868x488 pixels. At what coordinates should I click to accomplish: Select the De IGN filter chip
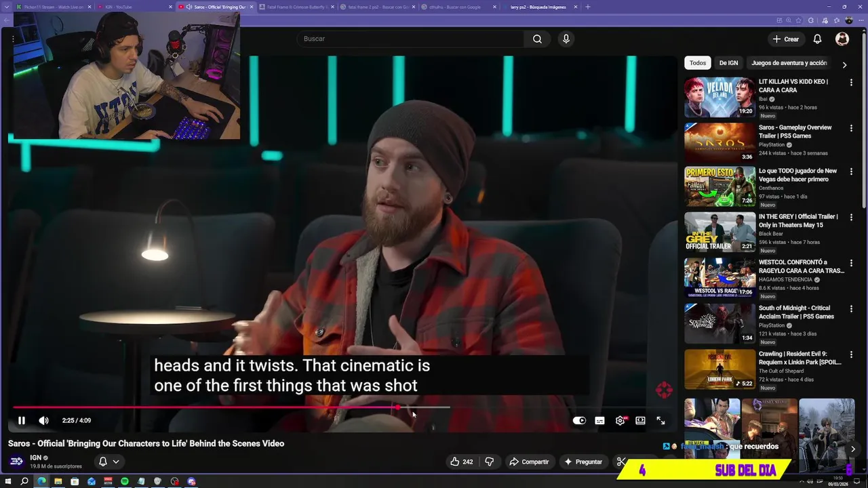coord(728,63)
